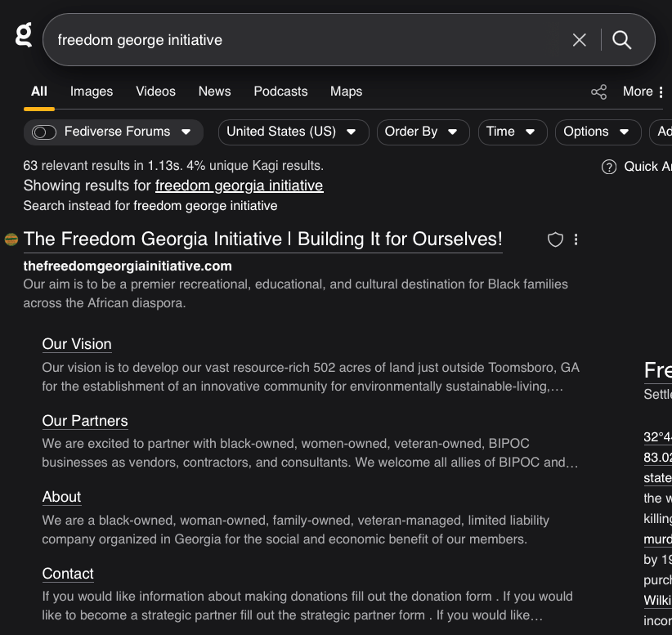Open the More menu
The width and height of the screenshot is (672, 635).
pyautogui.click(x=643, y=92)
